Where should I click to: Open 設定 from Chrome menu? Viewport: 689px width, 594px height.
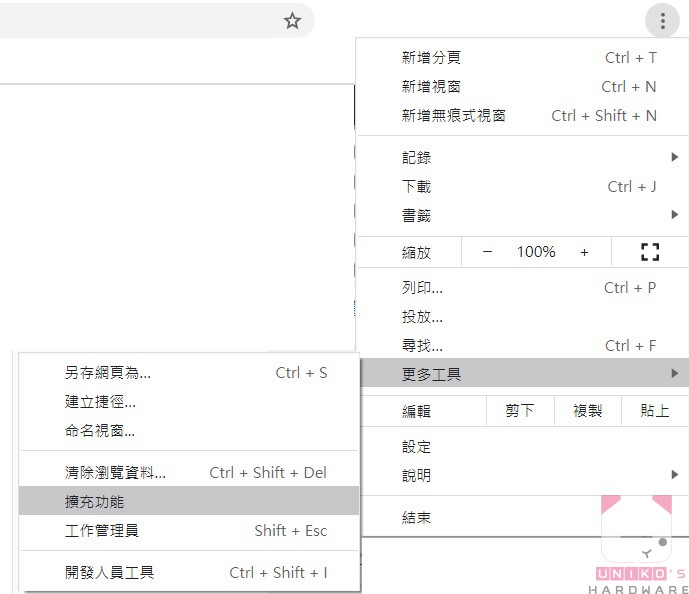click(x=522, y=447)
